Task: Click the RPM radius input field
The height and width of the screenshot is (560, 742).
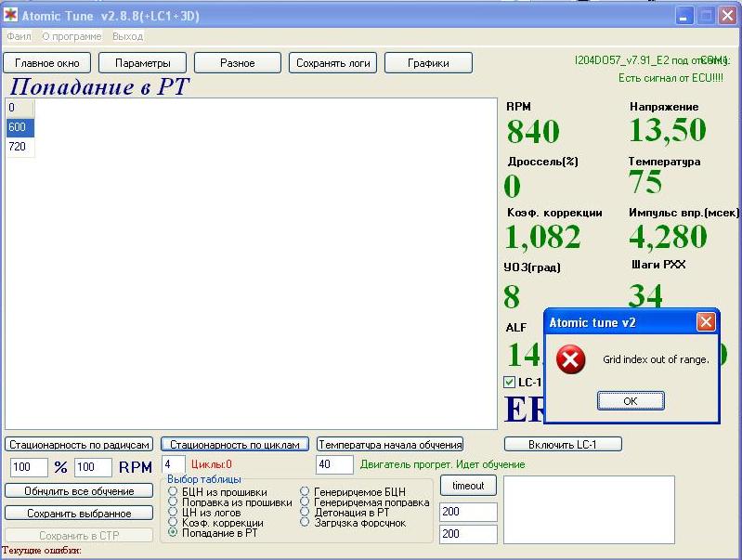Action: (93, 467)
